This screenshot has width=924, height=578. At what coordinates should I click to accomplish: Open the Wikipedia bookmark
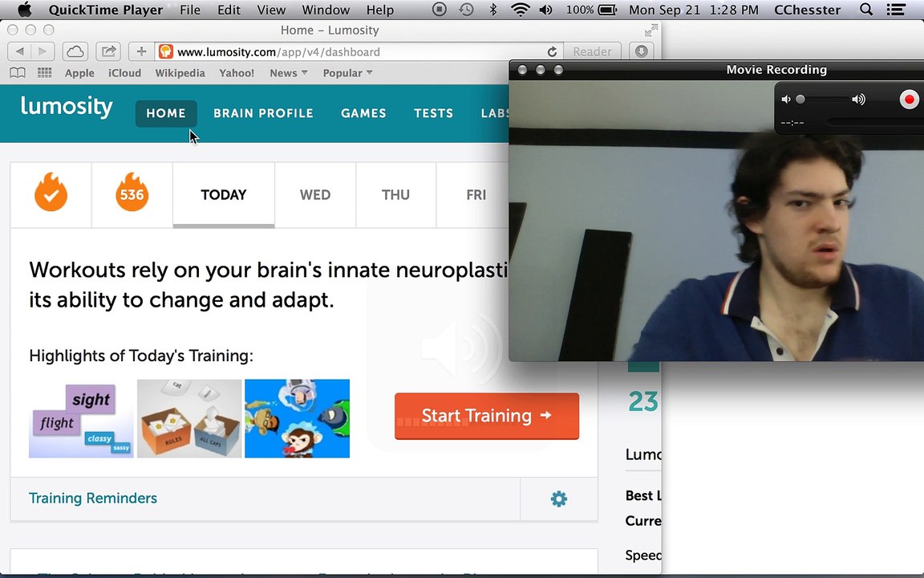180,73
